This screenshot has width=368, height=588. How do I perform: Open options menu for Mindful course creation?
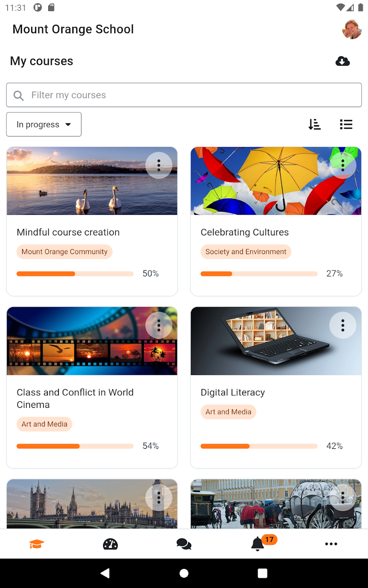(159, 165)
